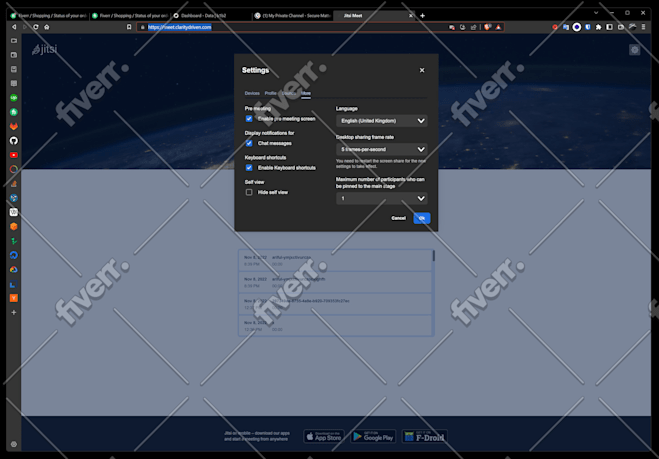Bookmark this page from address bar
Viewport: 659px width, 459px height.
tap(129, 27)
